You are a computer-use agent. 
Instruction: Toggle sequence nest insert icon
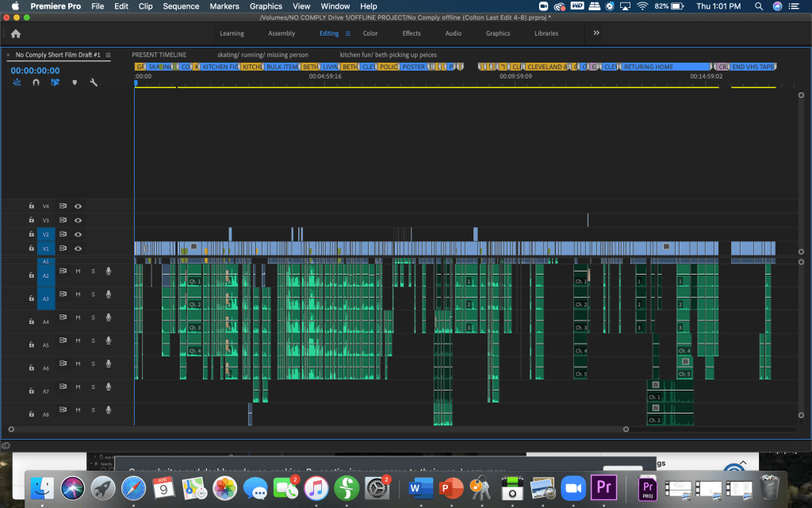17,83
